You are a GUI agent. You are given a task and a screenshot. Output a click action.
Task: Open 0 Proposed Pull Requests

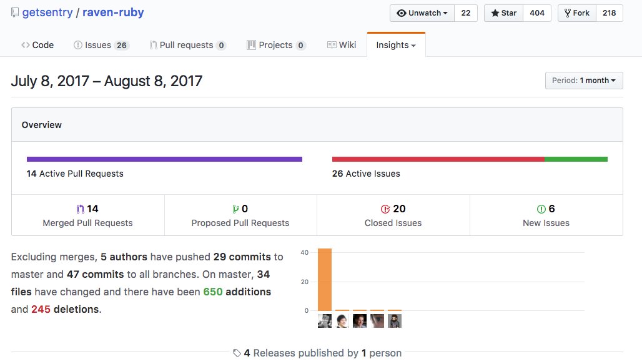240,215
